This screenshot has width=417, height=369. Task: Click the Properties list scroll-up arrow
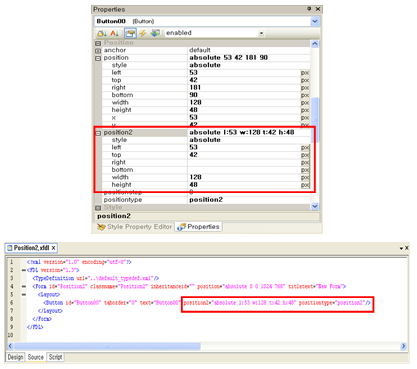click(314, 44)
